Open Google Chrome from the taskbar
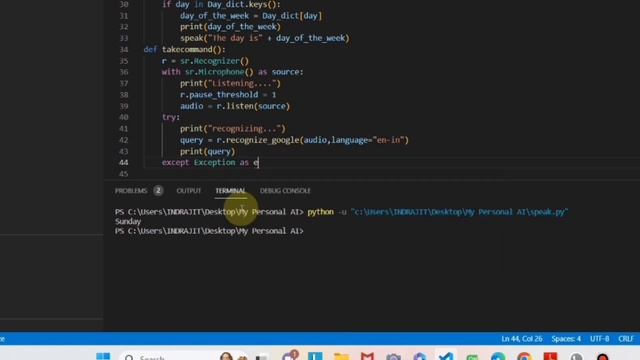 (x=524, y=357)
